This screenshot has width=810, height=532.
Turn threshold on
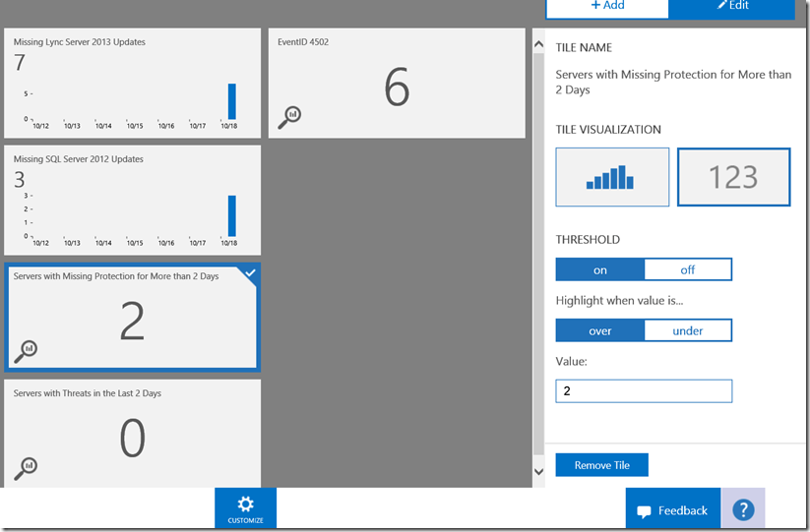(x=600, y=269)
